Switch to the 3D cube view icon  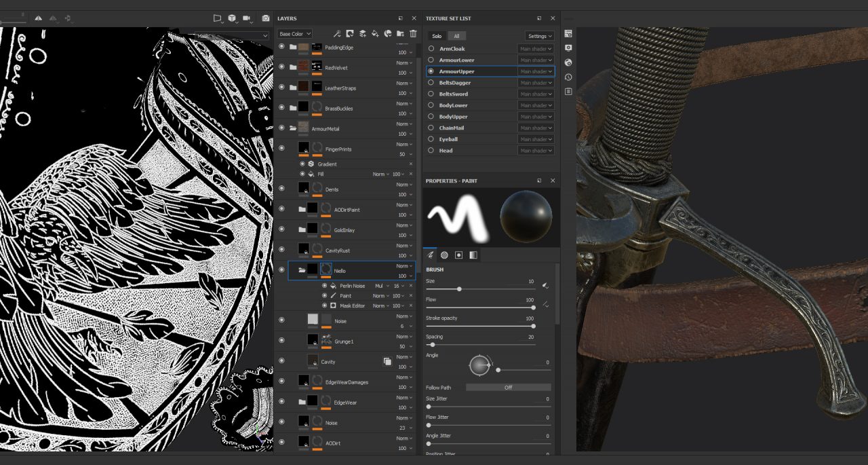coord(232,18)
